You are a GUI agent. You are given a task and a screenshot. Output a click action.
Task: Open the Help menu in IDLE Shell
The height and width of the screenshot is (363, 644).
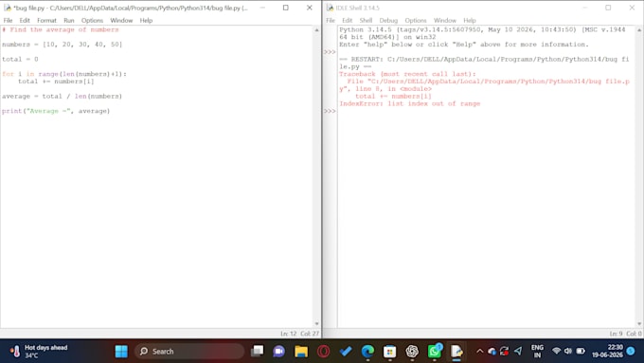(x=470, y=20)
